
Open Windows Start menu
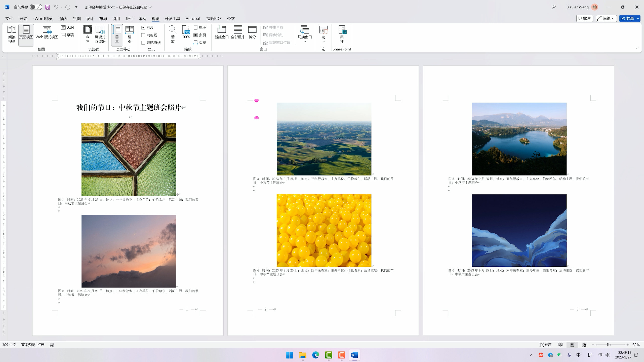tap(290, 355)
